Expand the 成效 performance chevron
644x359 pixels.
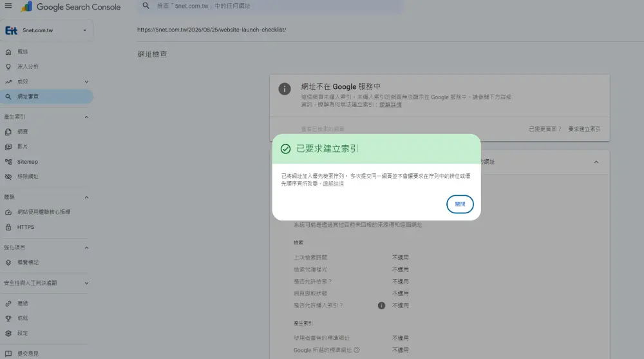[x=86, y=82]
